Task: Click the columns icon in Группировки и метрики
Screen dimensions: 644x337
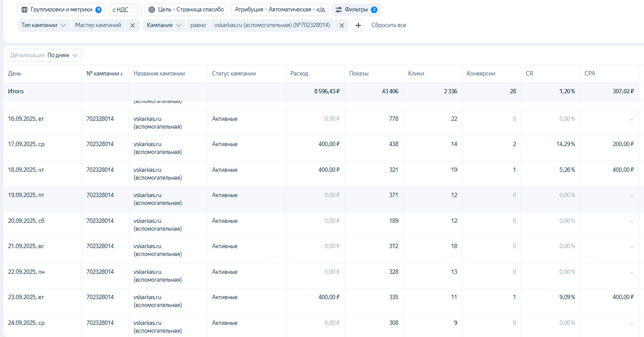Action: click(25, 10)
